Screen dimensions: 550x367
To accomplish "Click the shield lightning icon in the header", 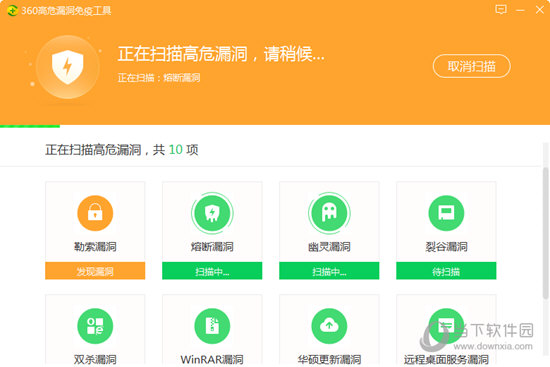I will click(67, 67).
